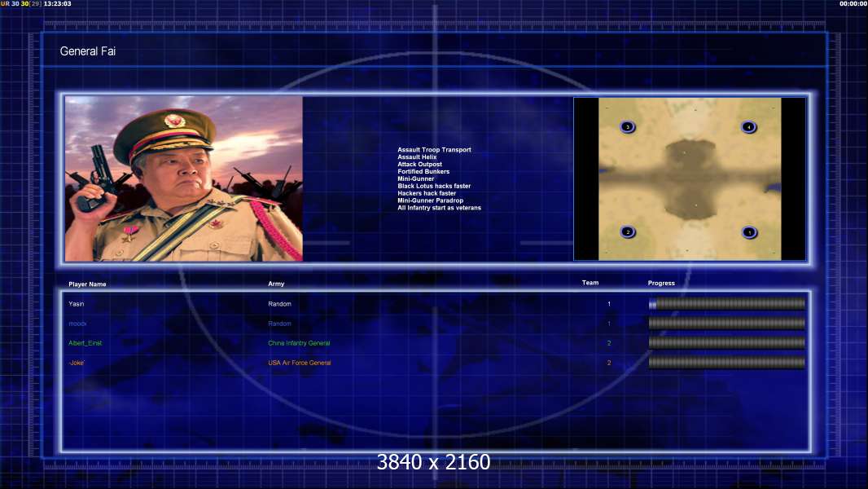Click the -Joke' loading progress bar
This screenshot has height=489, width=868.
pos(727,363)
